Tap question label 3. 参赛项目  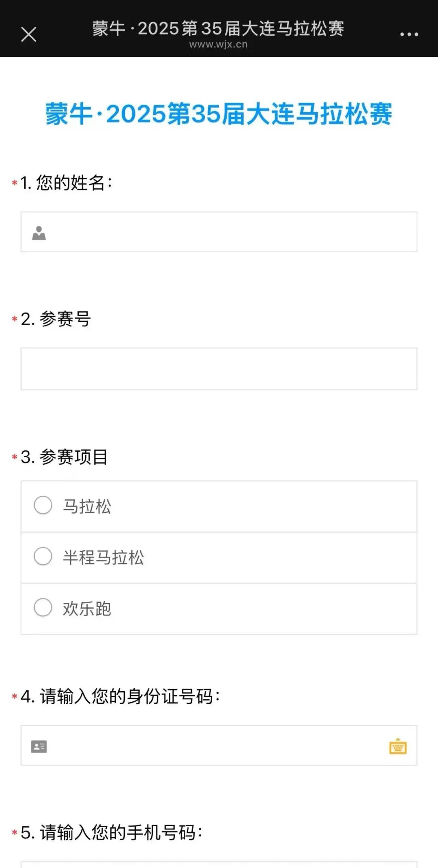(64, 457)
